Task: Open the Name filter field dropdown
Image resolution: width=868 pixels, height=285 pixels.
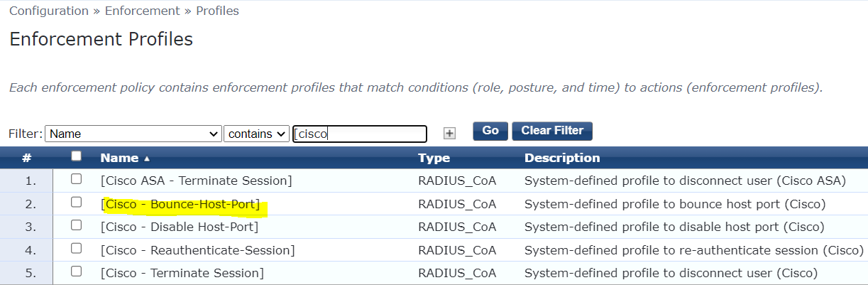Action: click(x=133, y=134)
